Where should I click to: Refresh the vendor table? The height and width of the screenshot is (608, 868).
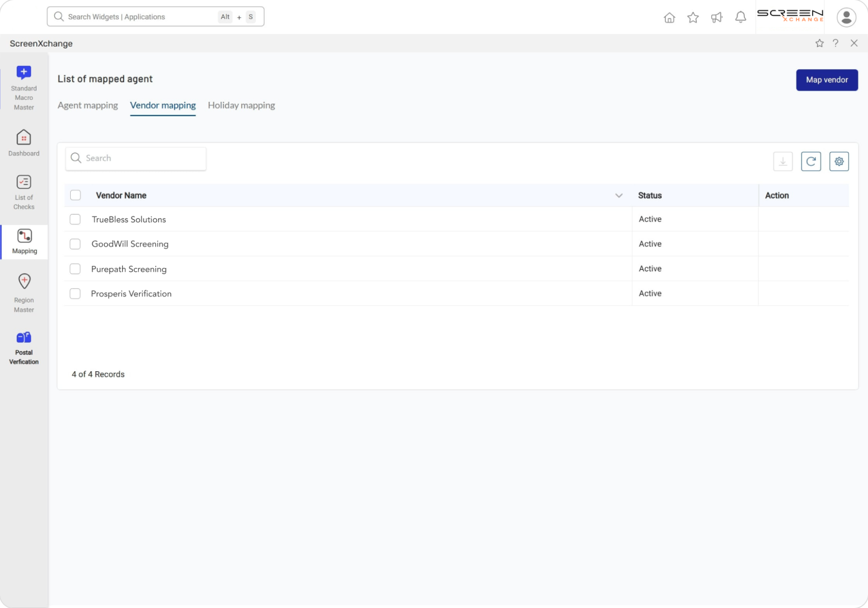[811, 161]
